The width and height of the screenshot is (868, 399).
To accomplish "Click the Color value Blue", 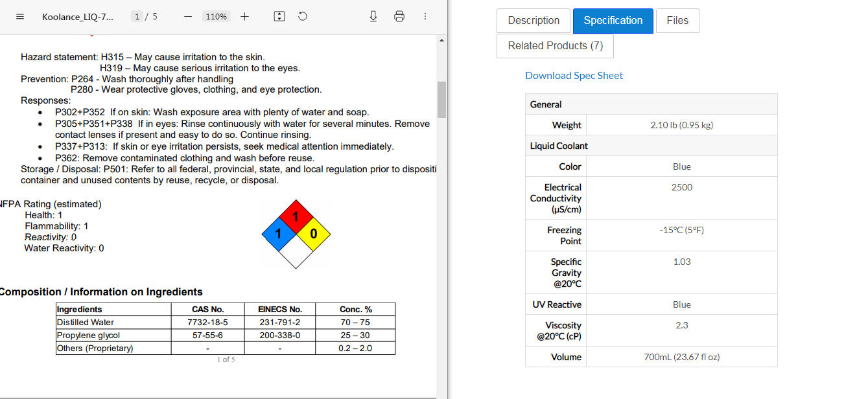I will click(681, 166).
